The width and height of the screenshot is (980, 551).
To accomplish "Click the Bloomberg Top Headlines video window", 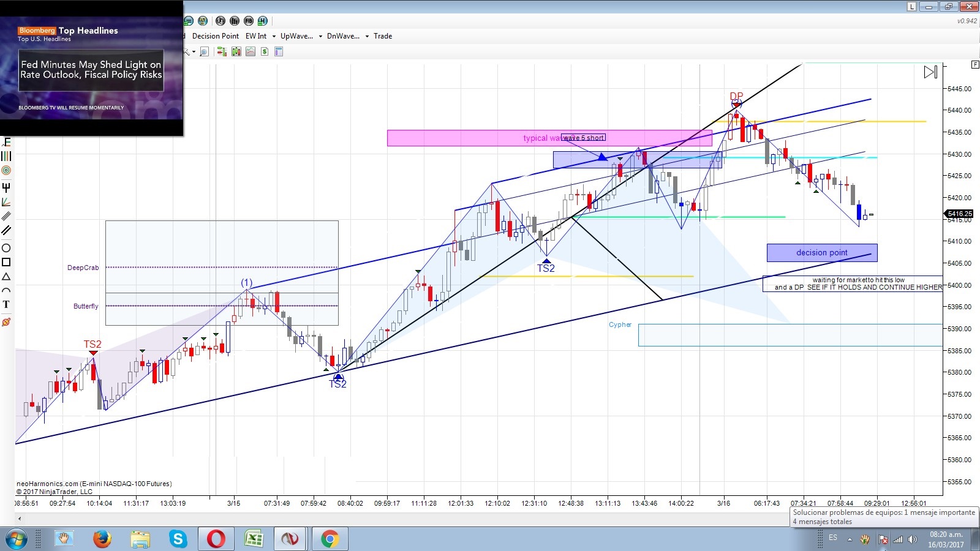I will [91, 68].
